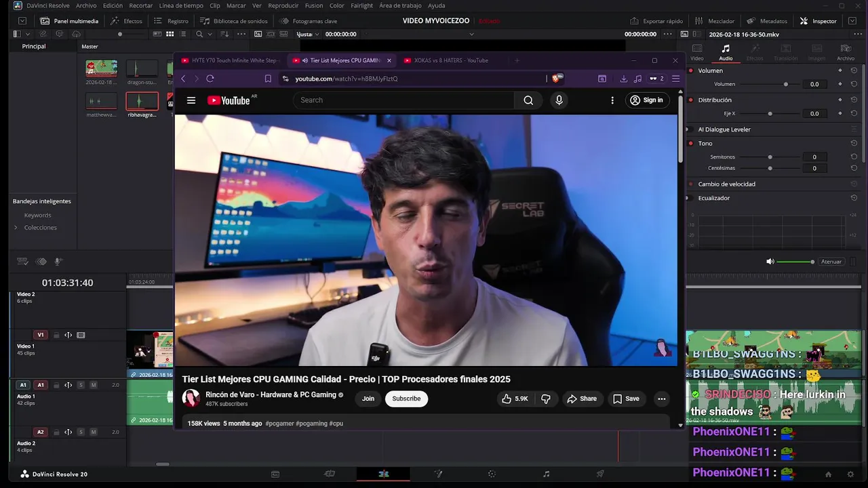Open the Fairlight menu
The width and height of the screenshot is (868, 488).
pos(361,5)
